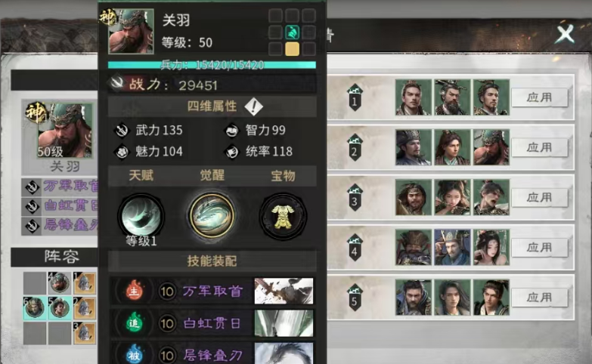Apply lineup 2 with 应用 button
The width and height of the screenshot is (592, 364).
[x=540, y=147]
